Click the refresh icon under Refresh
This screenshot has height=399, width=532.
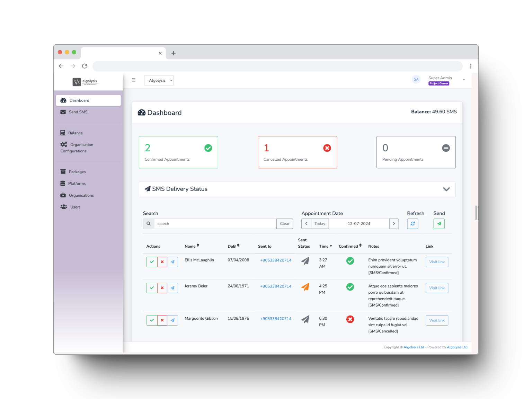pos(413,224)
